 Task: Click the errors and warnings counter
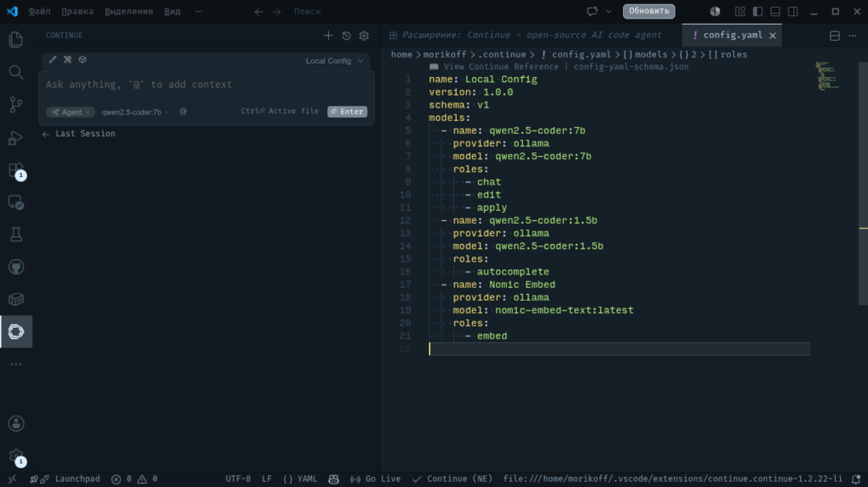(135, 479)
